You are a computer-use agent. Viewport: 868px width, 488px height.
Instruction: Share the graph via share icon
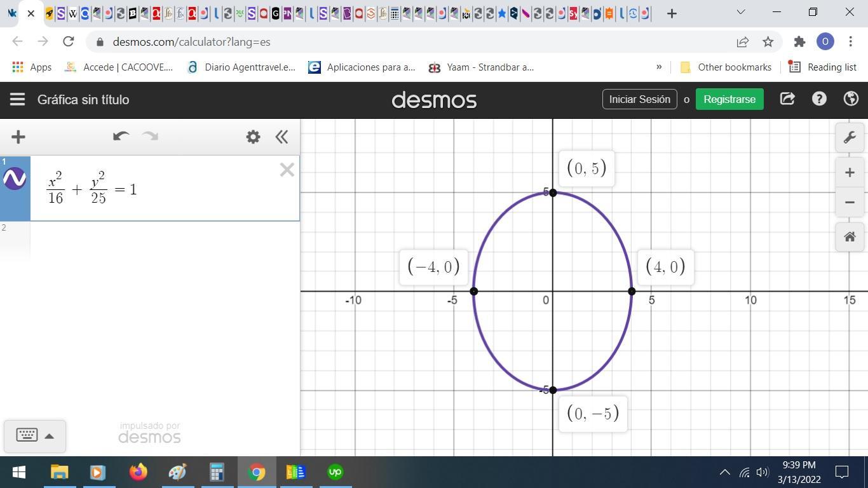pos(787,99)
